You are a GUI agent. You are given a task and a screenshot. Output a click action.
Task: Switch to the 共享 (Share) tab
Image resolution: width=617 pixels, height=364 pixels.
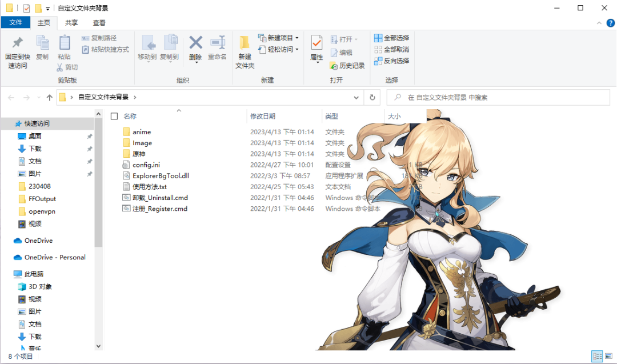click(71, 23)
